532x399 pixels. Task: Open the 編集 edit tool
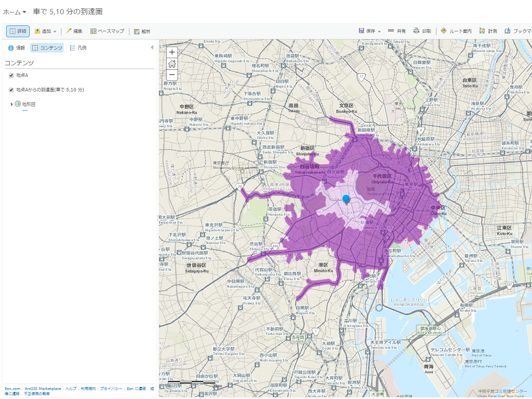(x=74, y=31)
